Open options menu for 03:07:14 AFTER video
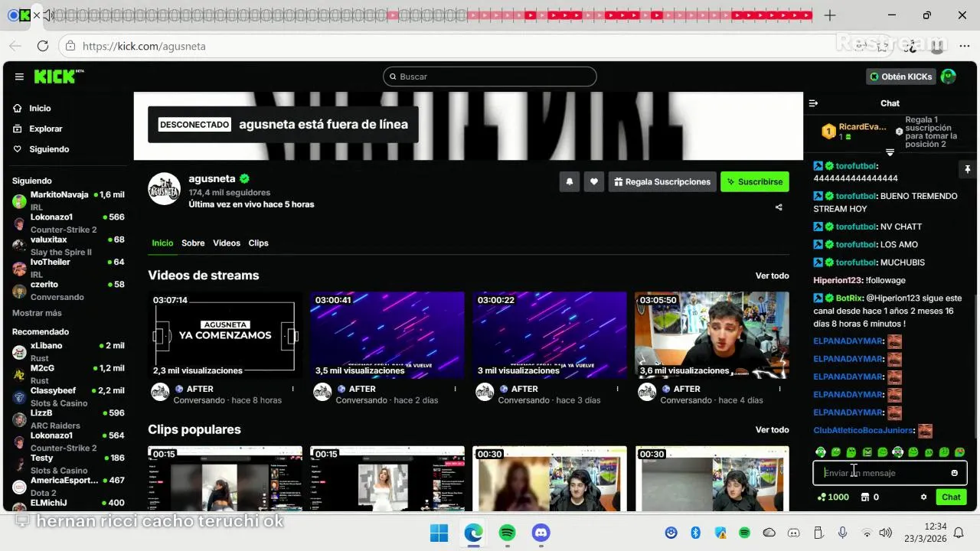 click(292, 389)
